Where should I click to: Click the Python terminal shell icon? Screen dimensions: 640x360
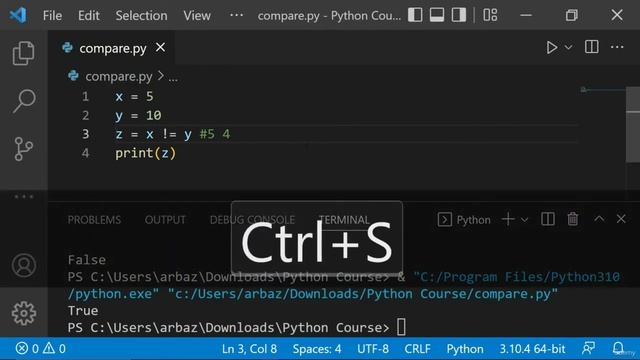(x=444, y=220)
